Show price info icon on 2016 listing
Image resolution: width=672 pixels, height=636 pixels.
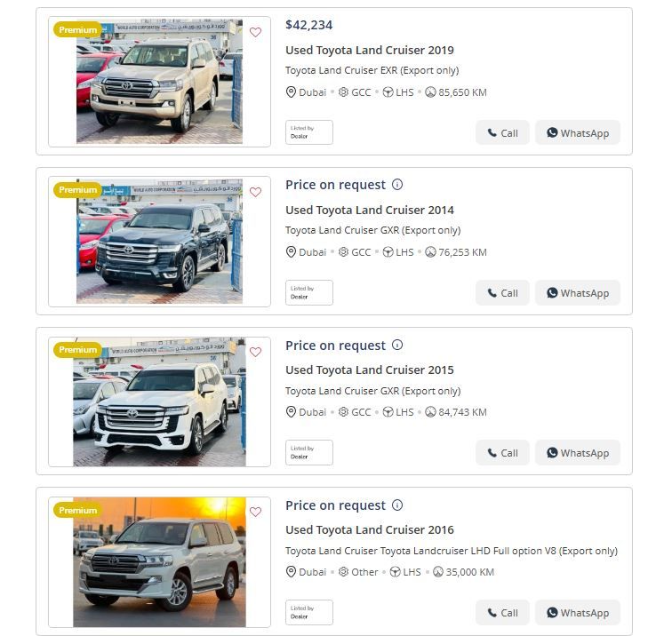pos(397,505)
